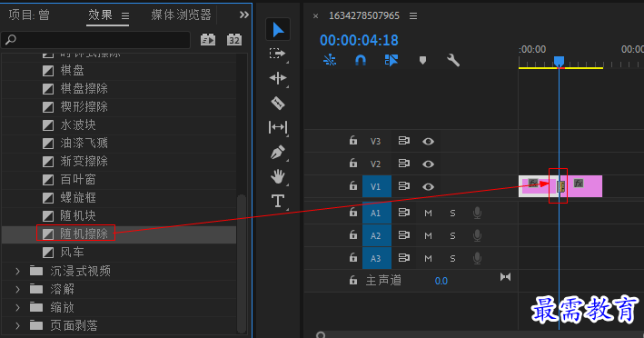The width and height of the screenshot is (644, 338).
Task: Select the Hand tool
Action: [x=278, y=176]
